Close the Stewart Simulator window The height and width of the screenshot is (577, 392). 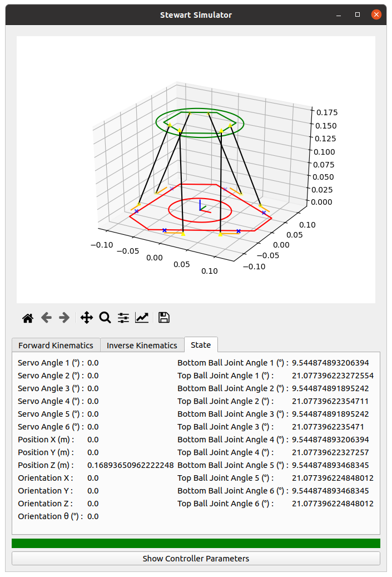[x=376, y=14]
